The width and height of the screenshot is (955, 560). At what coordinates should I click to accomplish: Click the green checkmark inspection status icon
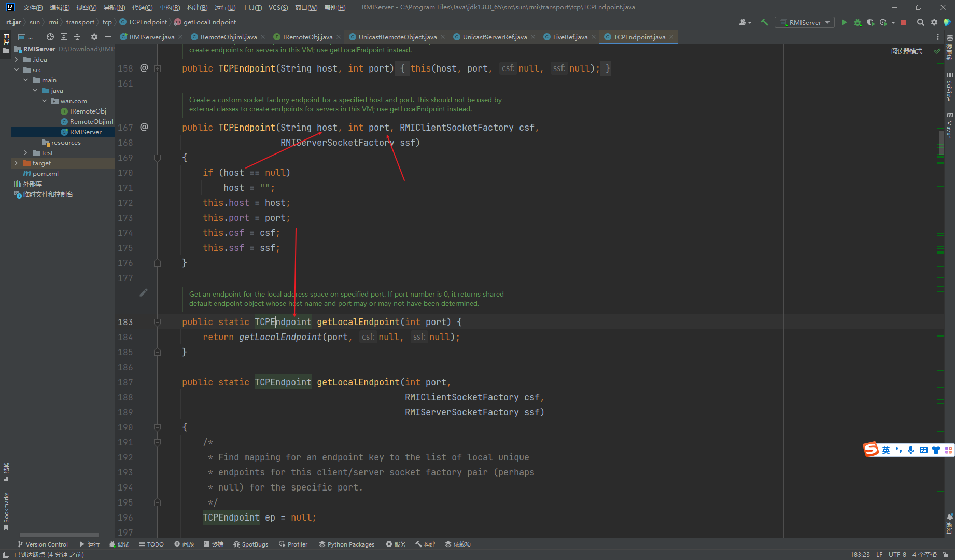point(937,51)
